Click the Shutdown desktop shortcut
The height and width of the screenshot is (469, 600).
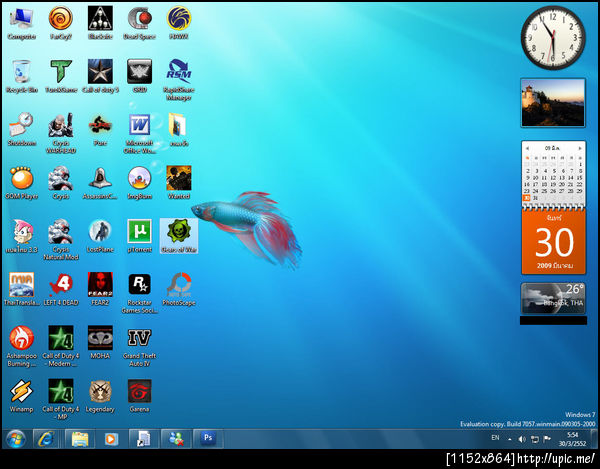click(21, 129)
